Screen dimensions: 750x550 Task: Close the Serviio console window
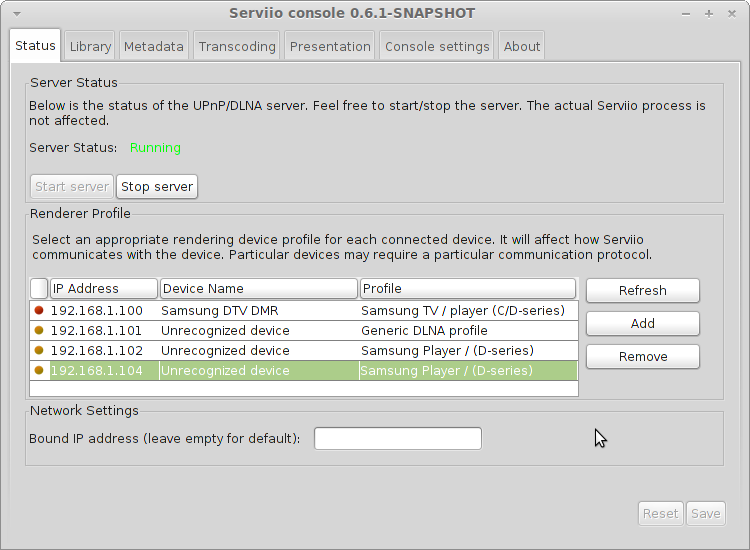732,14
